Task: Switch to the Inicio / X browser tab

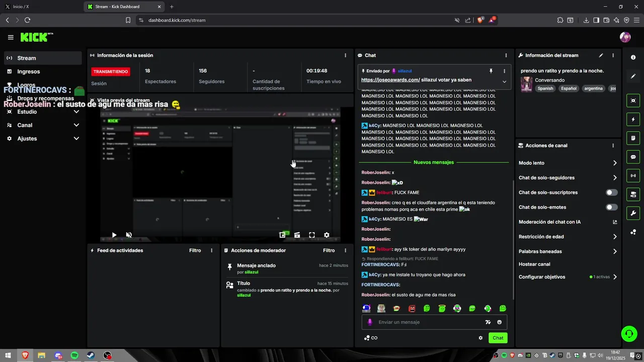Action: click(x=40, y=7)
